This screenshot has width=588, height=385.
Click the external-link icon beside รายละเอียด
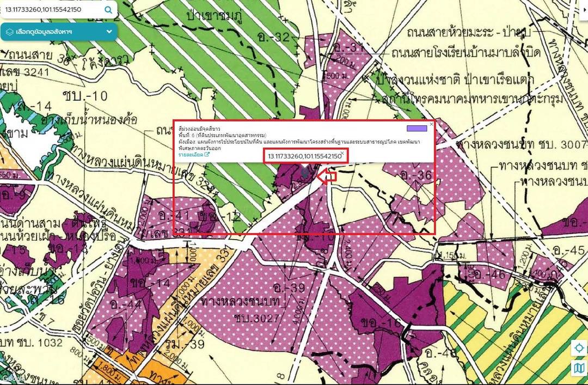coord(207,155)
